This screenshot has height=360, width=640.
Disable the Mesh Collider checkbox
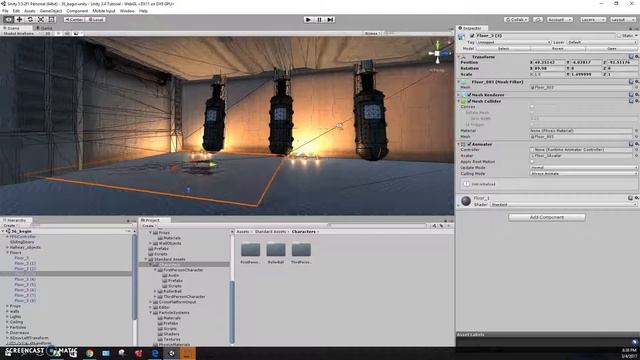[469, 101]
